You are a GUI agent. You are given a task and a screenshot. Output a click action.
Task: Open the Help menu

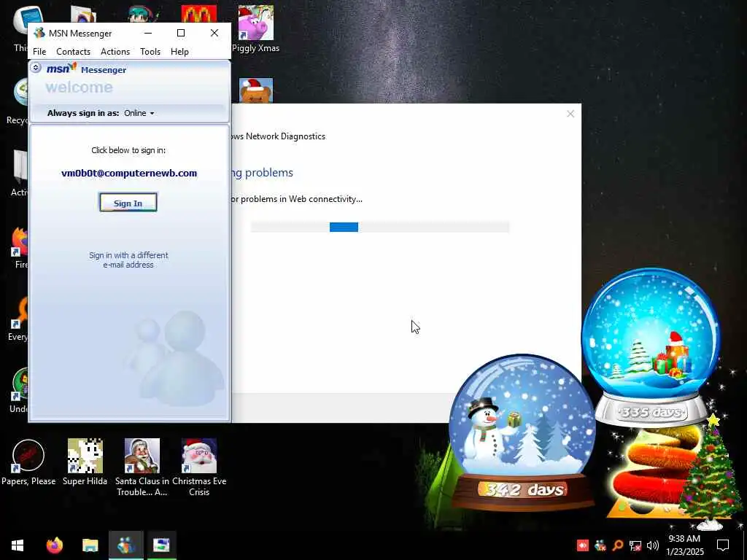179,52
